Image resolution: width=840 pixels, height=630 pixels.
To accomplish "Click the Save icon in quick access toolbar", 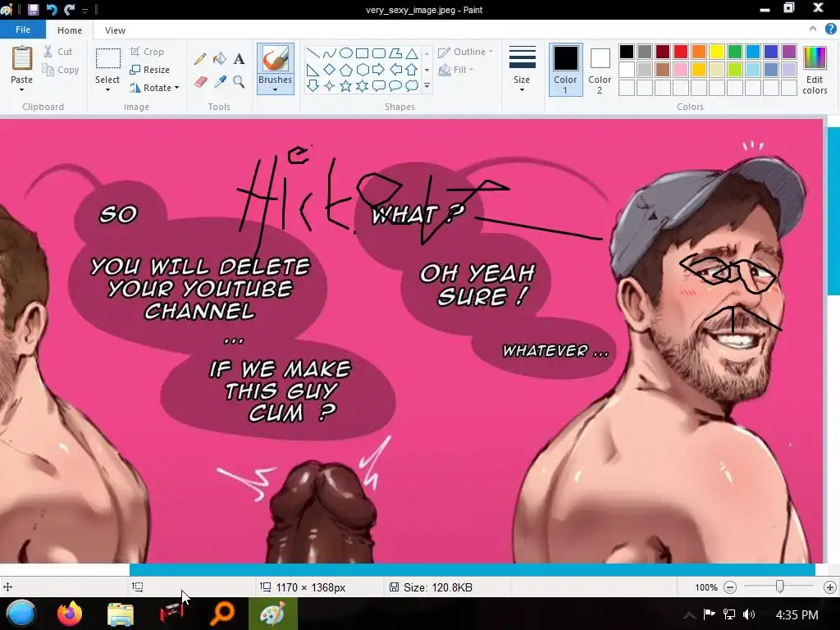I will click(33, 9).
